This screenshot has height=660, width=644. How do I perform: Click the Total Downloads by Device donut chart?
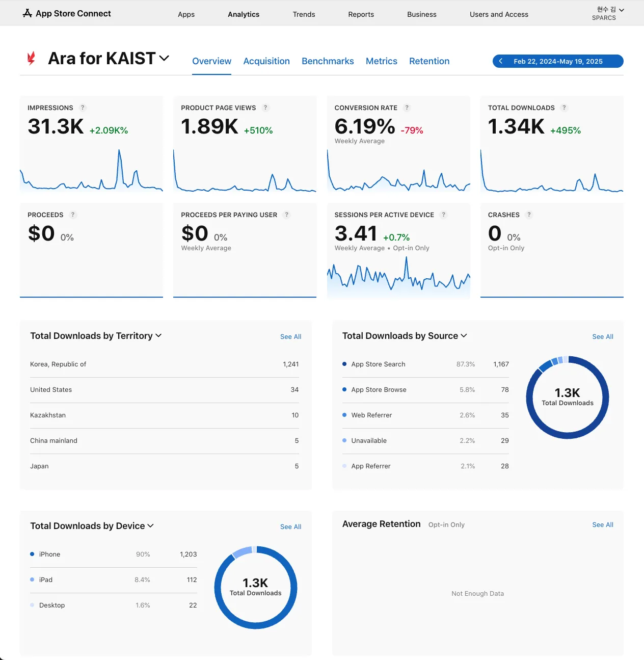[255, 588]
